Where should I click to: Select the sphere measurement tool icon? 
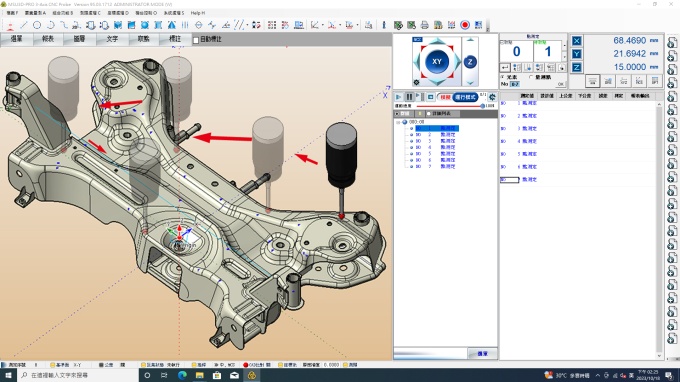pos(145,25)
